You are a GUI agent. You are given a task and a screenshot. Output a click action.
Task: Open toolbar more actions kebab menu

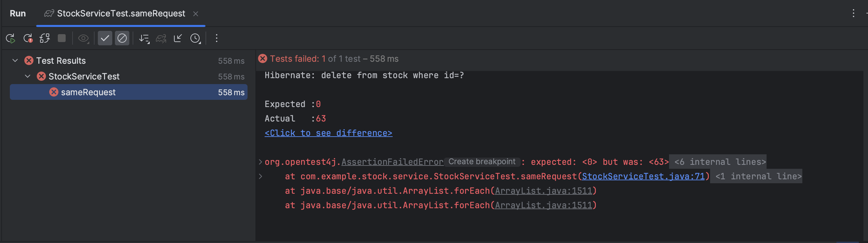coord(217,38)
